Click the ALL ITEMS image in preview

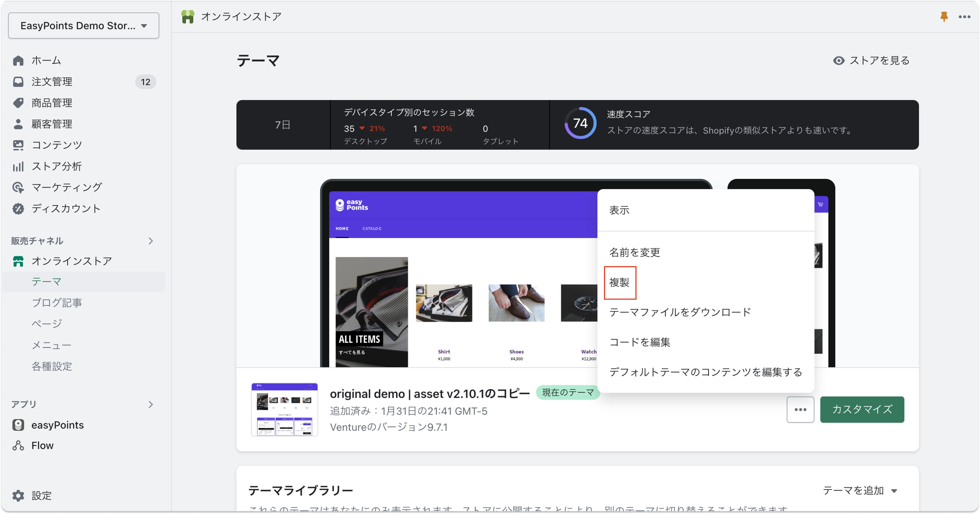point(371,312)
